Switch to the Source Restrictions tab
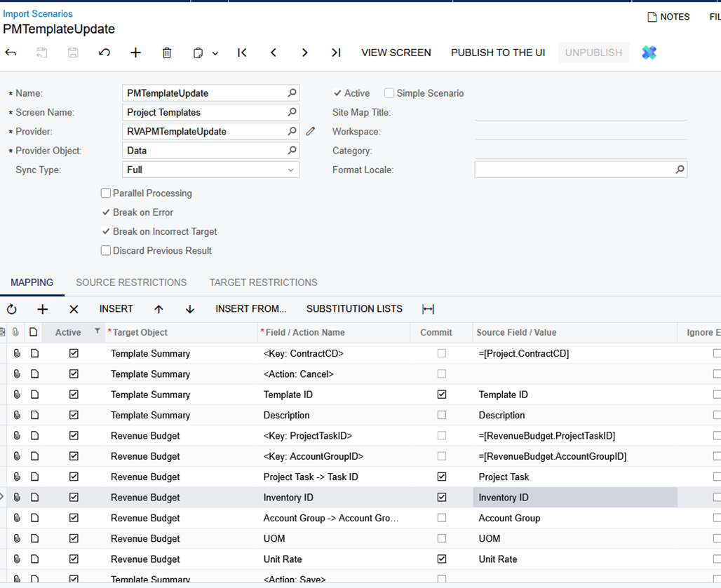The height and width of the screenshot is (588, 721). pos(131,282)
